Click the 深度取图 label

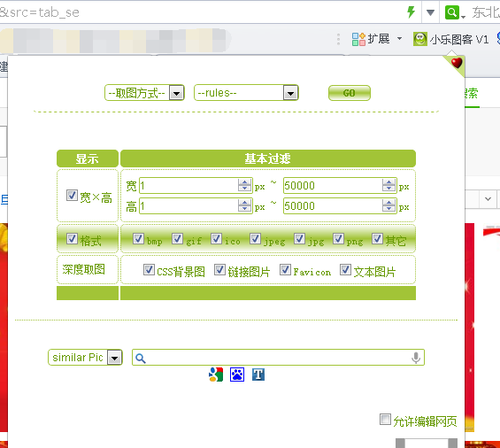[x=83, y=270]
